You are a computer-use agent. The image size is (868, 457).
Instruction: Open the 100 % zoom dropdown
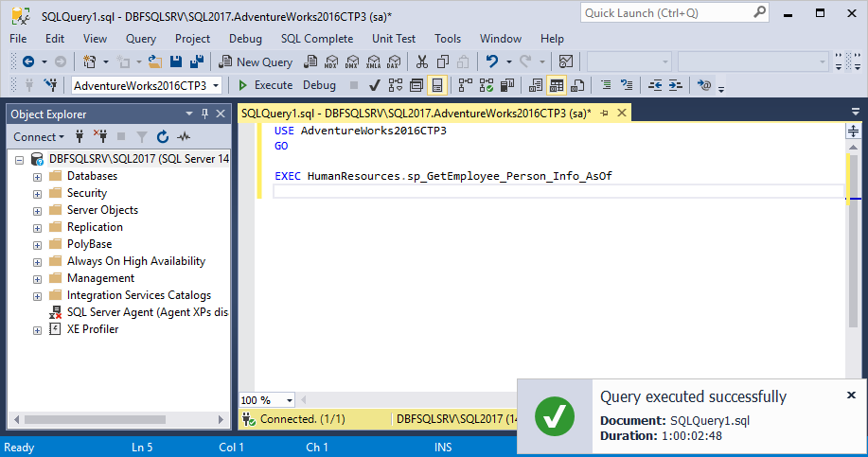coord(289,400)
